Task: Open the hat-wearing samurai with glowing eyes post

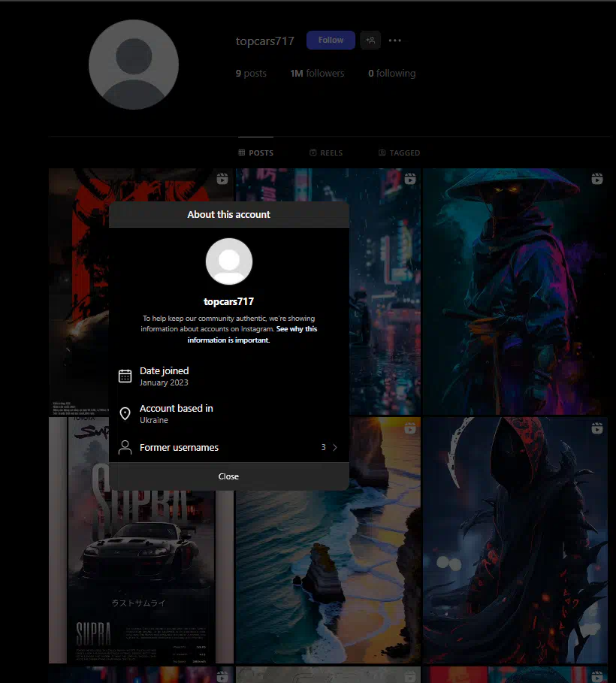Action: point(515,292)
